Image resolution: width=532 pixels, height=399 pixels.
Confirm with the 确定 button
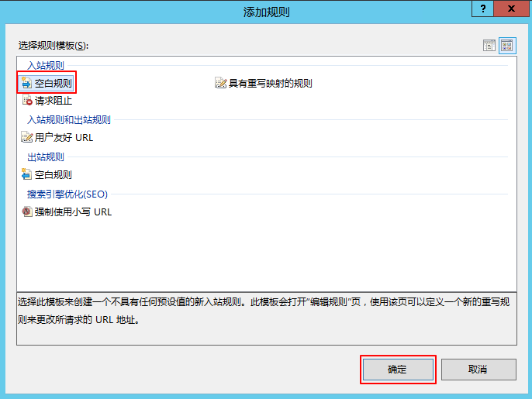(x=397, y=370)
